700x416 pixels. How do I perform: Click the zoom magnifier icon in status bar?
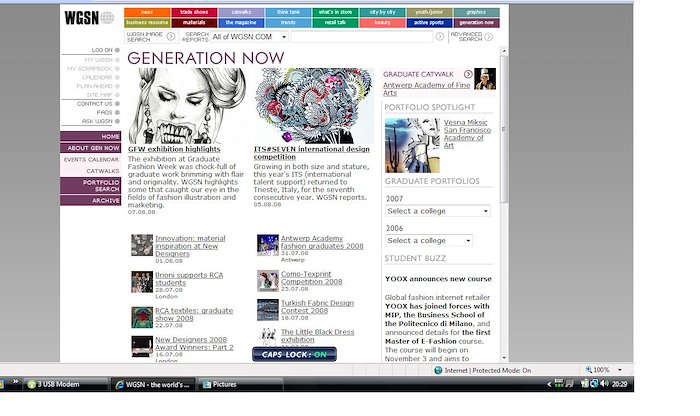[588, 370]
